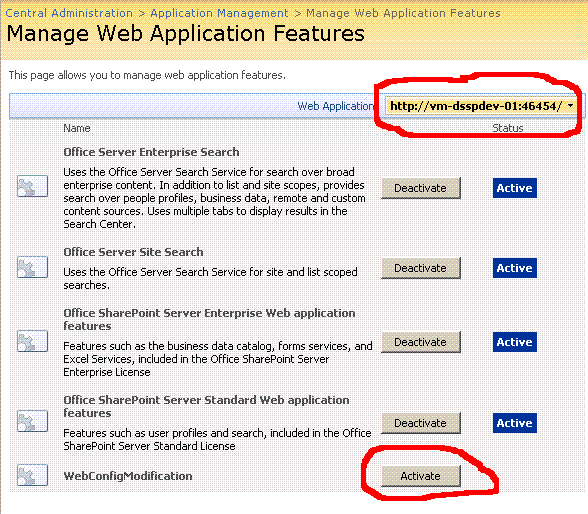Open Application Management breadcrumb link
Image resolution: width=588 pixels, height=514 pixels.
(219, 13)
